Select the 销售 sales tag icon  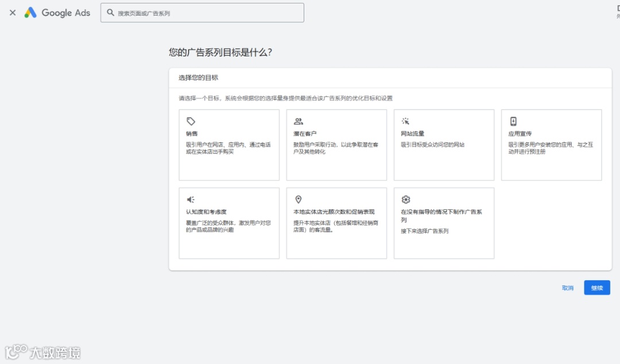click(191, 121)
